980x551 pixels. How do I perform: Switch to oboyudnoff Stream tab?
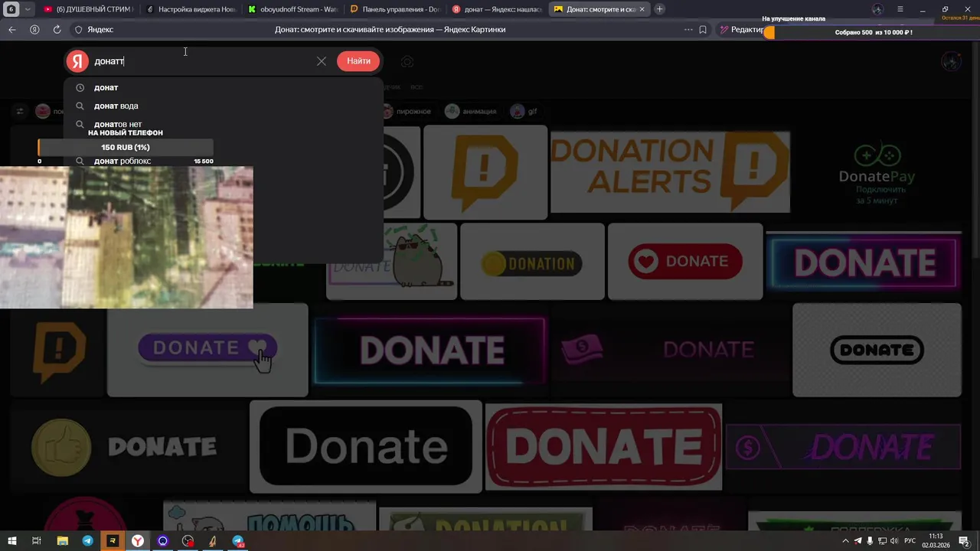click(292, 9)
